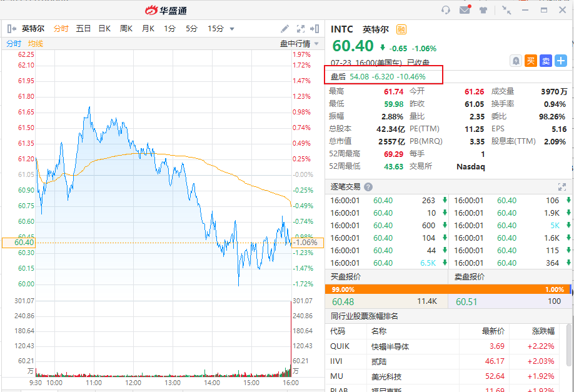Select the 买盘报价 tab

pos(346,277)
